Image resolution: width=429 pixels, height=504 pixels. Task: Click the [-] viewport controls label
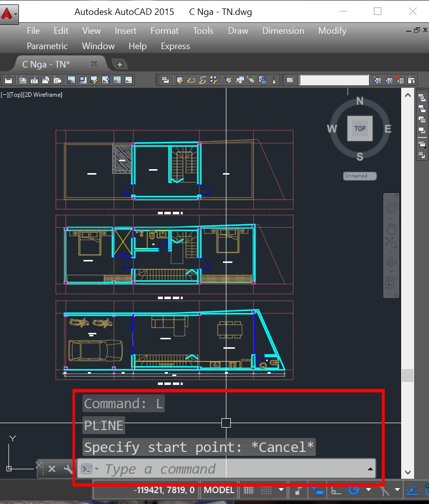coord(4,95)
